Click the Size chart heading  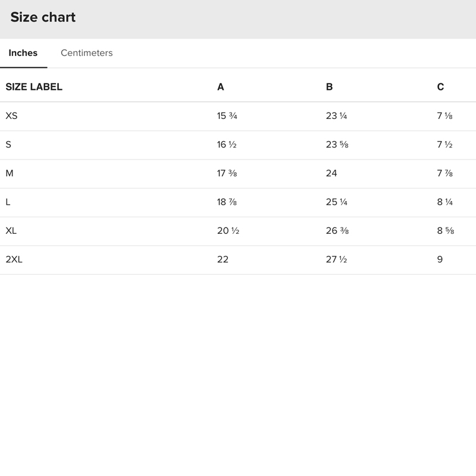coord(43,17)
